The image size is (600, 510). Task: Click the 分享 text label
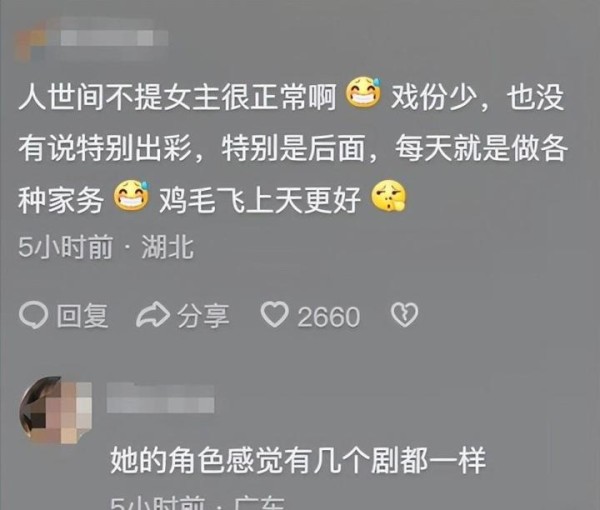[x=204, y=315]
